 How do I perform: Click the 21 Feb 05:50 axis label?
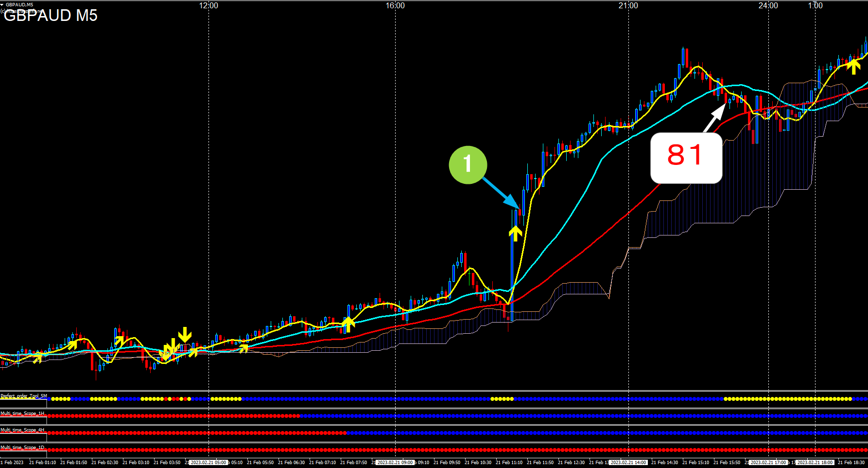click(260, 463)
